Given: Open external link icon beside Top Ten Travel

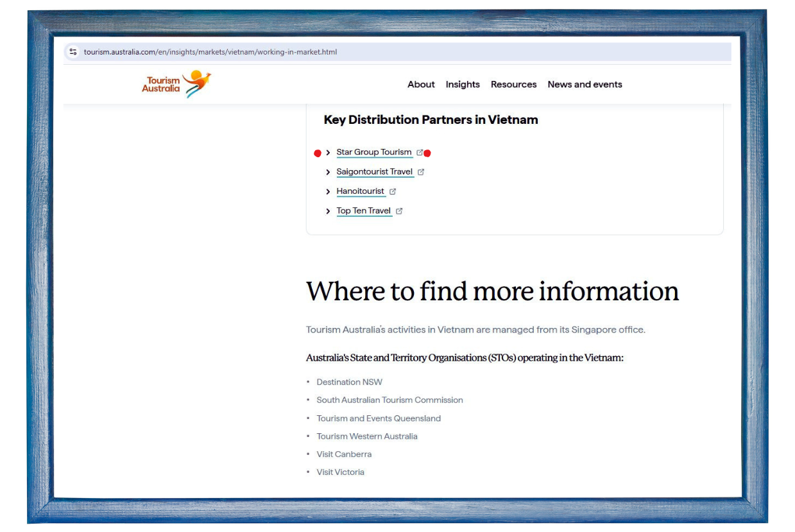Looking at the screenshot, I should point(399,210).
